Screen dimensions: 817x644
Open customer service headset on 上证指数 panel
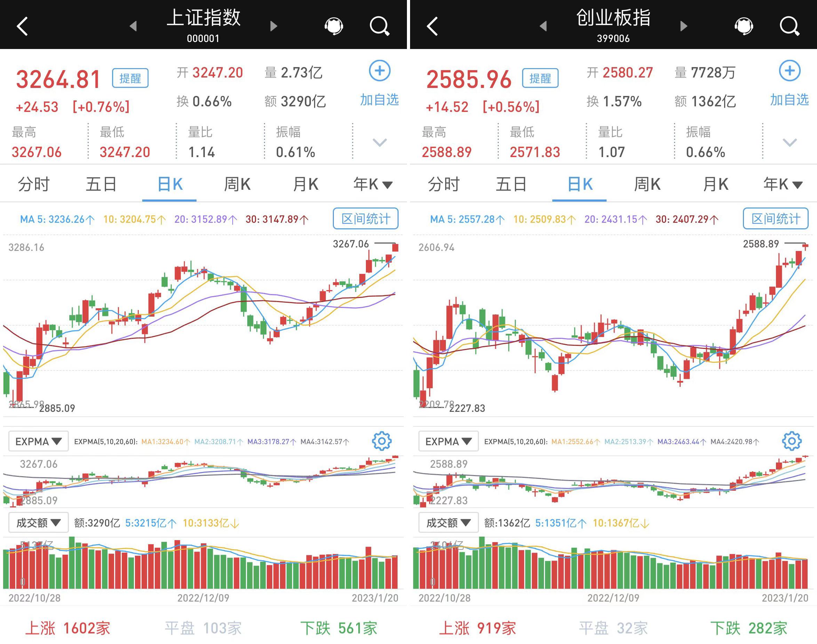334,26
